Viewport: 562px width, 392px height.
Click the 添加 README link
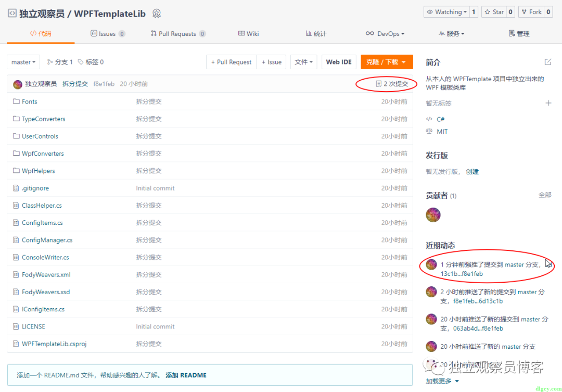coord(186,374)
